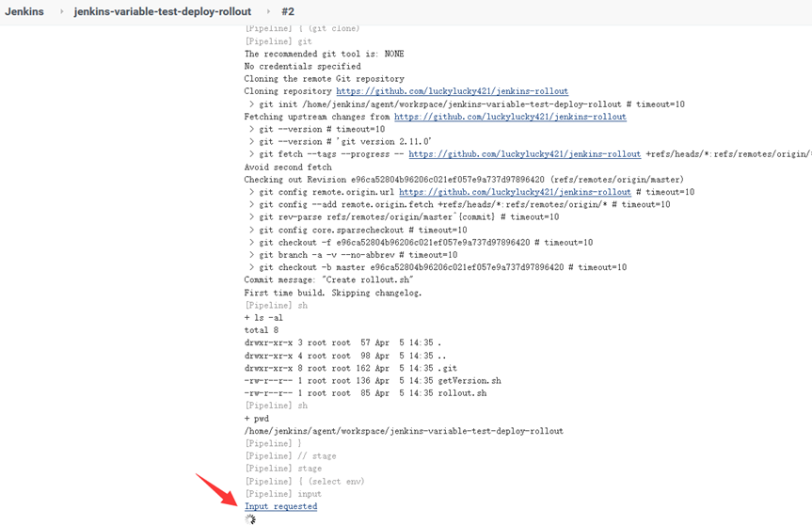Expand the arrow after the job name breadcrumb
Screen dimensions: 812x525
tap(268, 11)
